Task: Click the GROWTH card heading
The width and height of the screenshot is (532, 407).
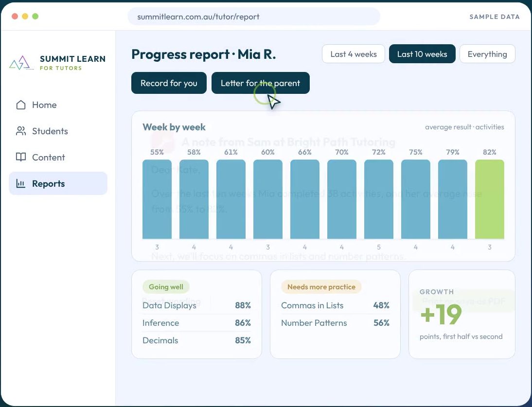Action: (x=437, y=292)
